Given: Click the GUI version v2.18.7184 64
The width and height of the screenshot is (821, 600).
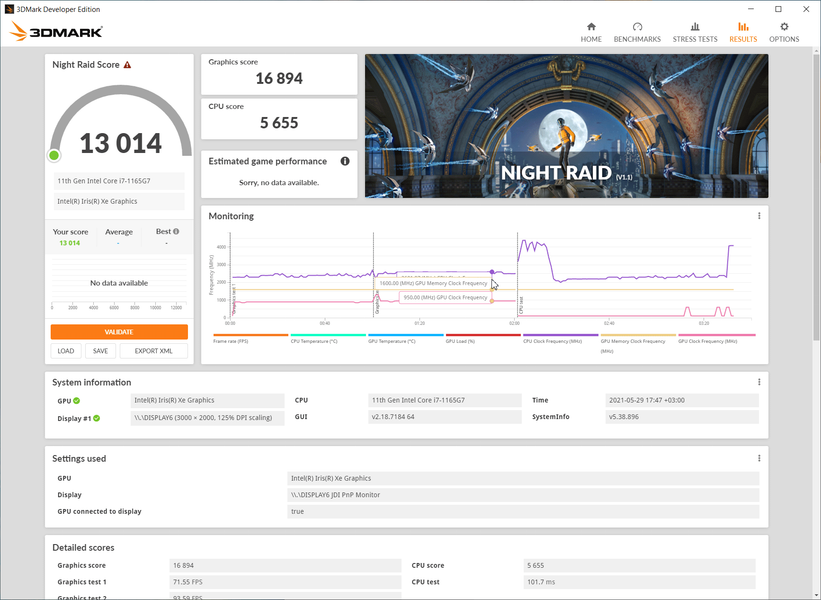Looking at the screenshot, I should pos(445,417).
